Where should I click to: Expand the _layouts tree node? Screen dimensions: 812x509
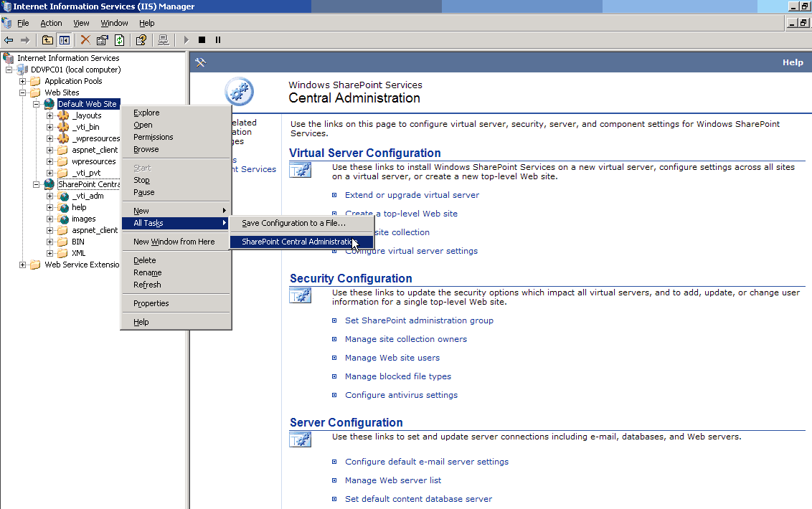49,115
